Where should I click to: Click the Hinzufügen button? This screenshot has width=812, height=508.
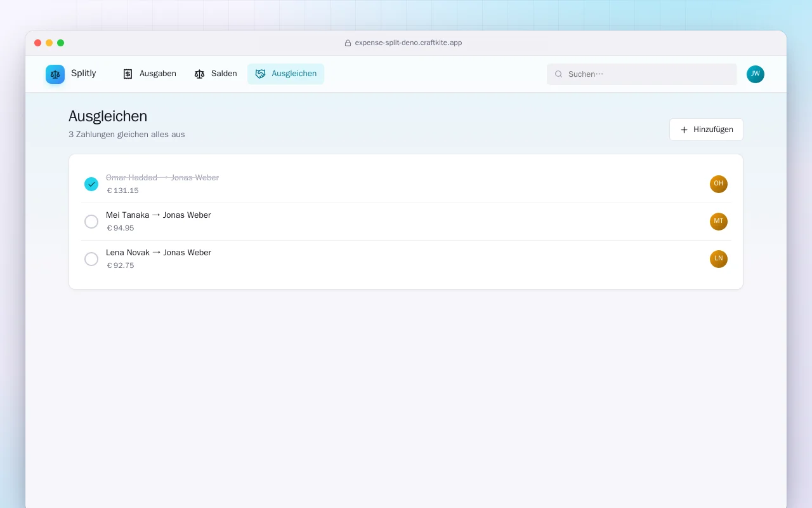click(x=706, y=130)
